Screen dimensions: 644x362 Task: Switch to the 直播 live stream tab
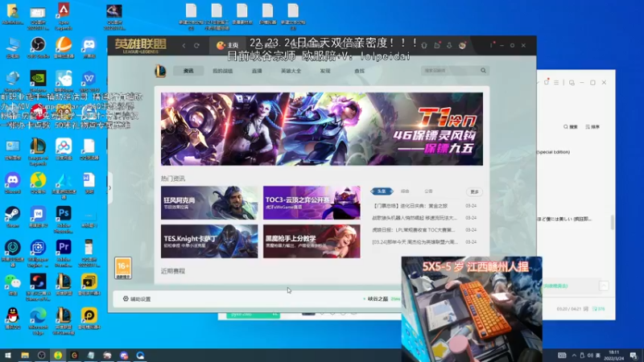point(257,71)
